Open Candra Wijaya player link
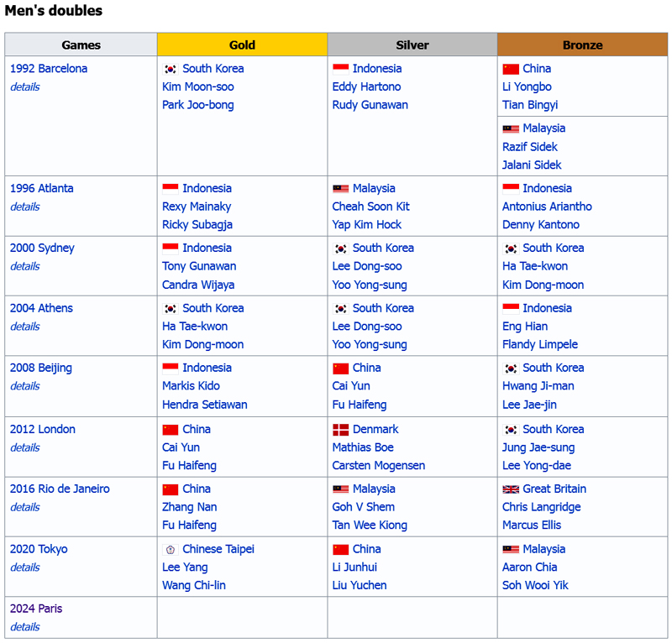 (198, 285)
